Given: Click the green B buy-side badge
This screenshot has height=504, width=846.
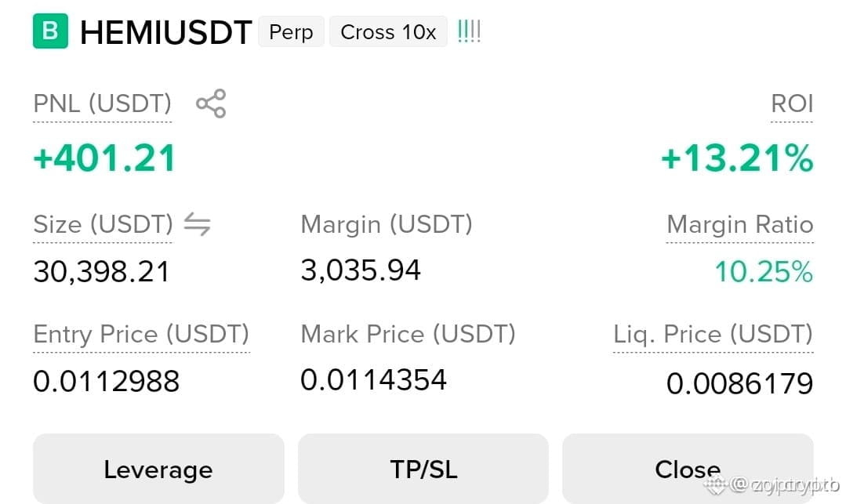Looking at the screenshot, I should [51, 31].
